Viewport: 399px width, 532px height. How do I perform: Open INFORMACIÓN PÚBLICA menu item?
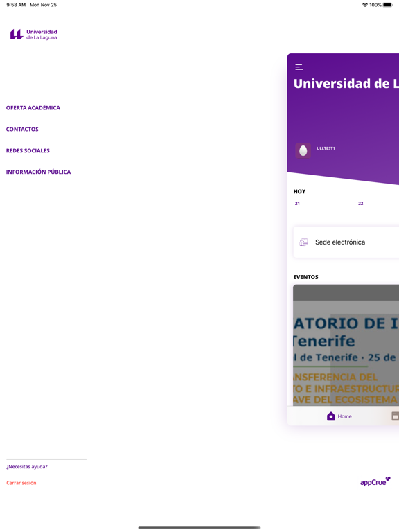point(38,172)
